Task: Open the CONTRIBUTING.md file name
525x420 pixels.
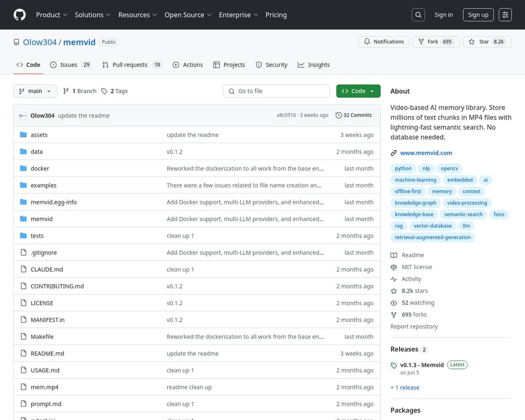Action: pos(57,286)
